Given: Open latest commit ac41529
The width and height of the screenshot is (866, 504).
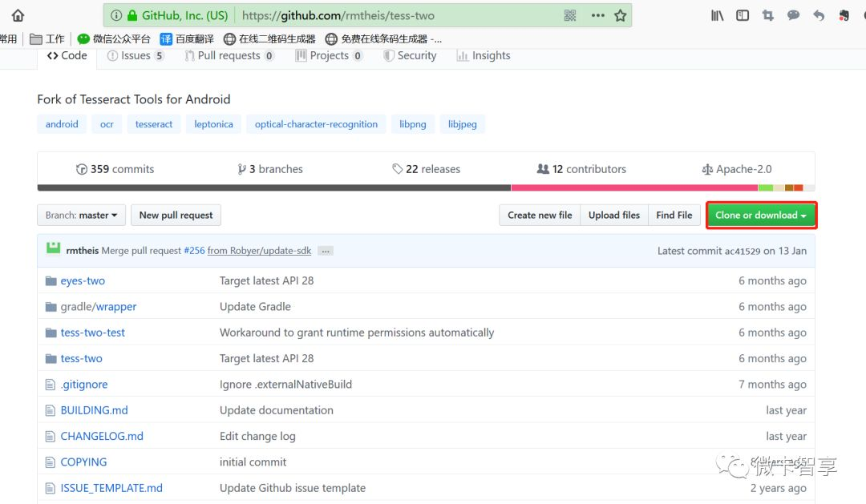Looking at the screenshot, I should pyautogui.click(x=743, y=251).
